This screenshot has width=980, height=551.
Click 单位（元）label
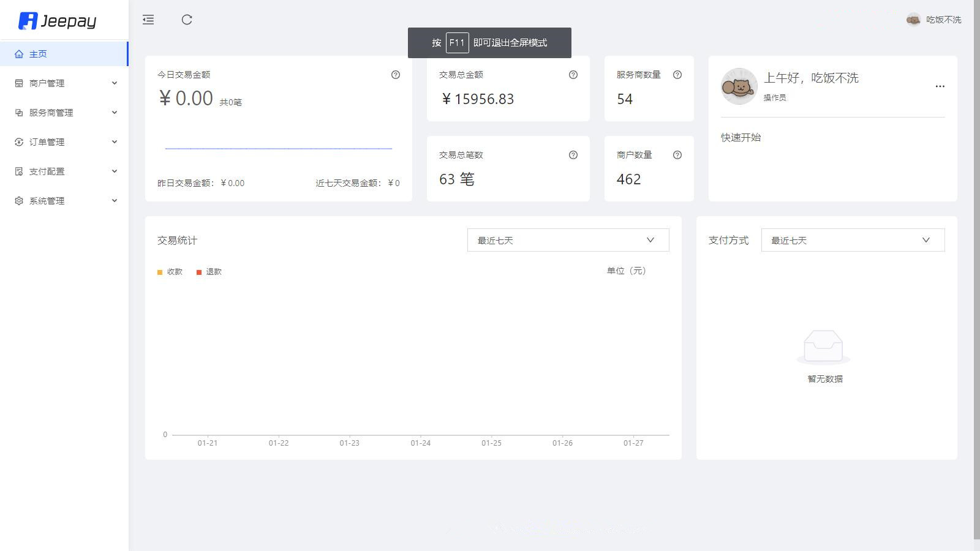pos(627,271)
